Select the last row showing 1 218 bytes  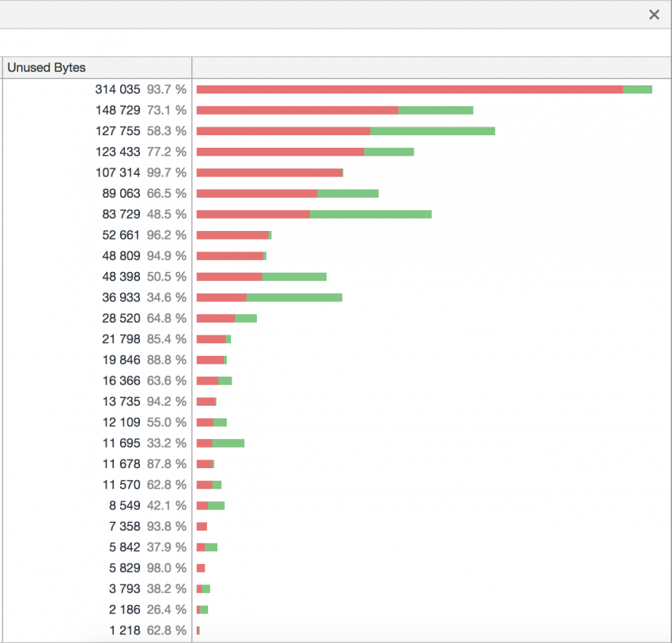click(x=142, y=630)
